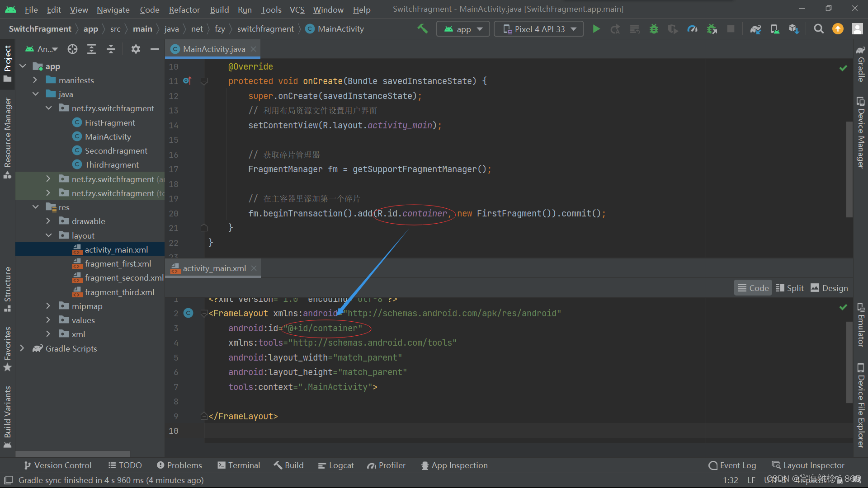
Task: Open the app run configuration dropdown
Action: click(463, 29)
